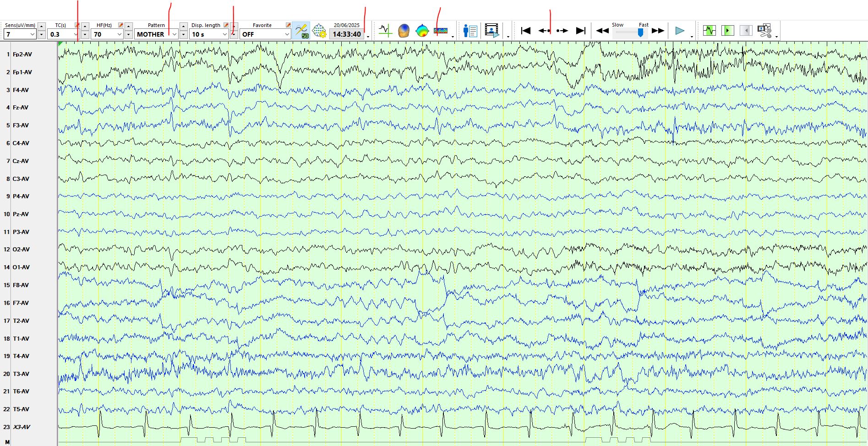Switch to the previous Pattern with up arrow
Viewport: 868px width, 446px height.
click(x=183, y=26)
